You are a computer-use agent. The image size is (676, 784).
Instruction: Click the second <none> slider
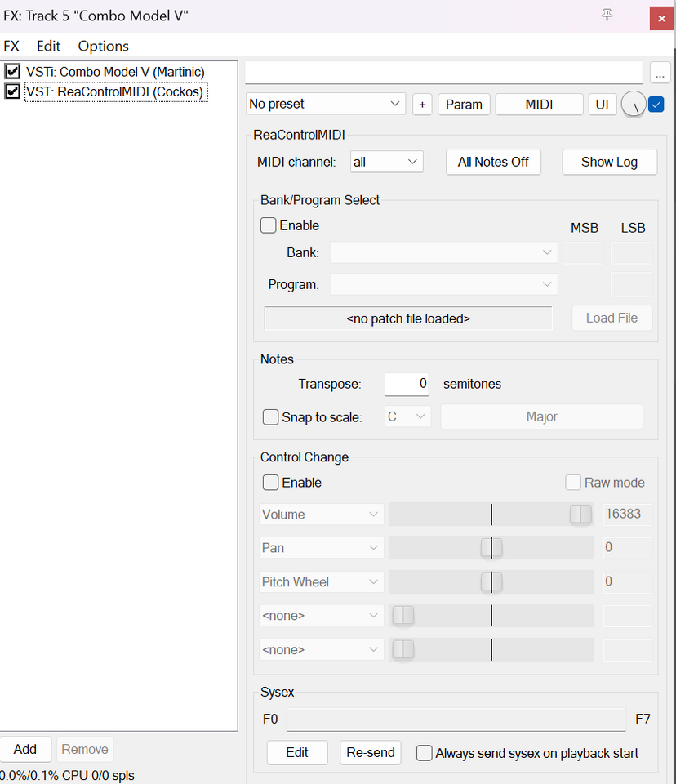[491, 649]
